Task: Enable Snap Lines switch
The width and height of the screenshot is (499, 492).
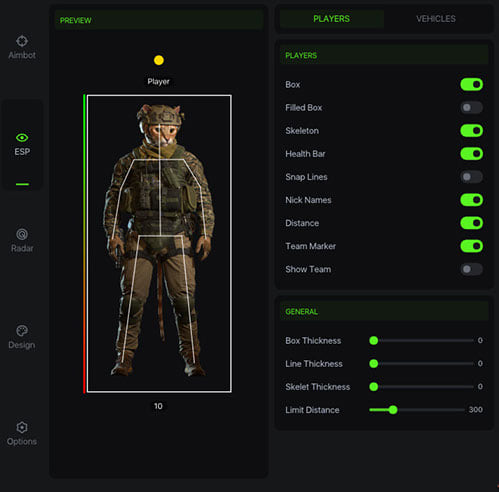Action: 471,177
